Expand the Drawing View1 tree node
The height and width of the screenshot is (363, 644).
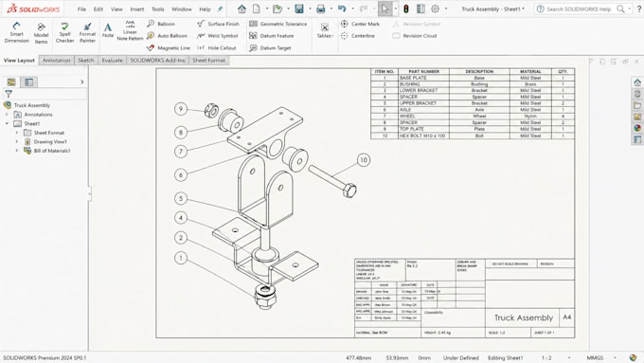point(17,141)
